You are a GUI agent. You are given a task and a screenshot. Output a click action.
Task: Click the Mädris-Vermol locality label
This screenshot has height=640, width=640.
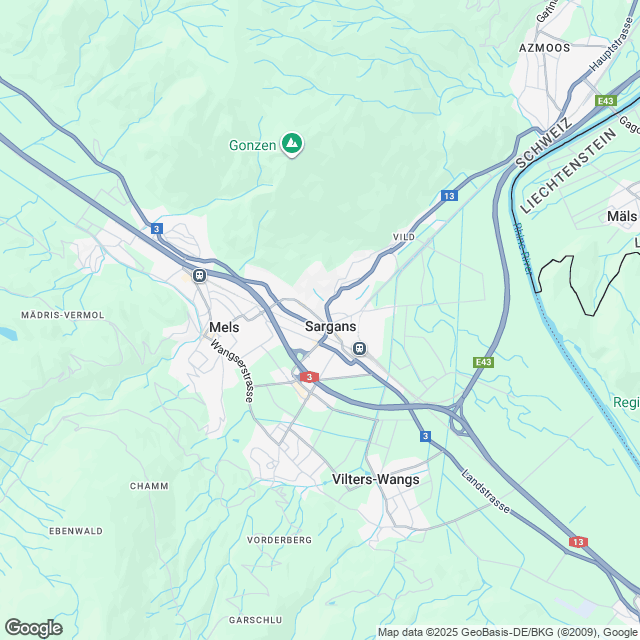(63, 315)
